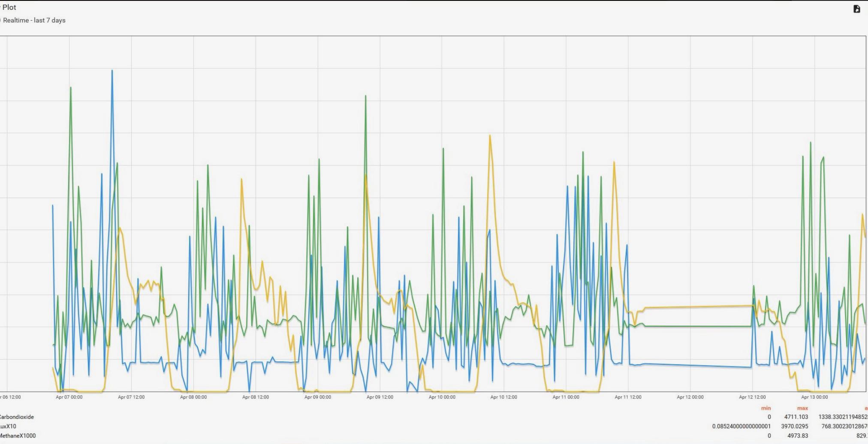Click the 'Apr 07 00:00' axis label
The image size is (868, 444).
pos(69,397)
